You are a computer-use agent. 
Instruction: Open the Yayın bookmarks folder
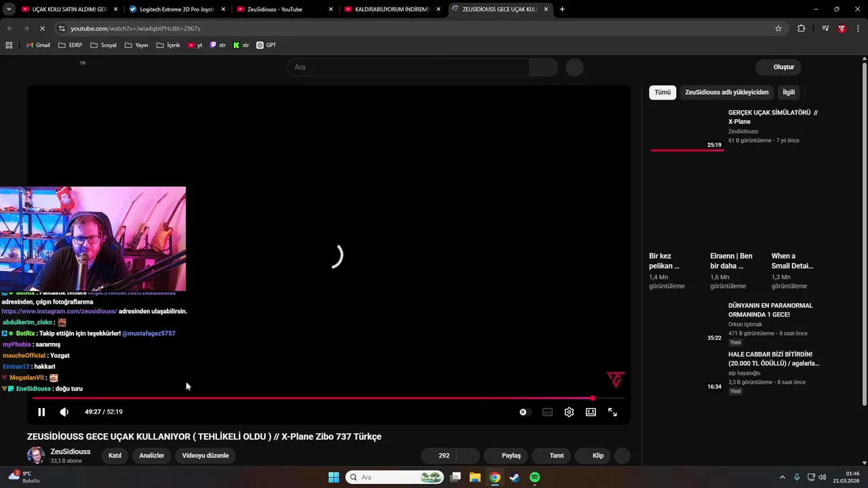coord(136,45)
